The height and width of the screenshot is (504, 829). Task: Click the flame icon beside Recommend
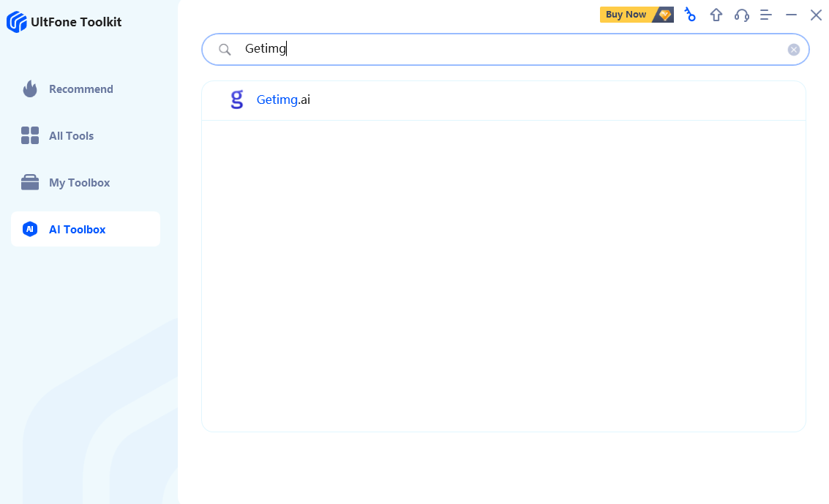tap(29, 89)
